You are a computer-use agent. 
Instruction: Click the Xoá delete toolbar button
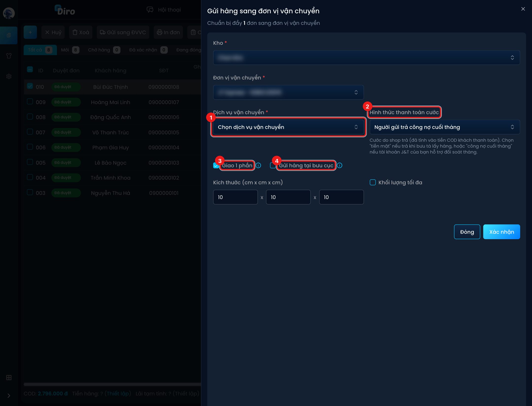(81, 32)
